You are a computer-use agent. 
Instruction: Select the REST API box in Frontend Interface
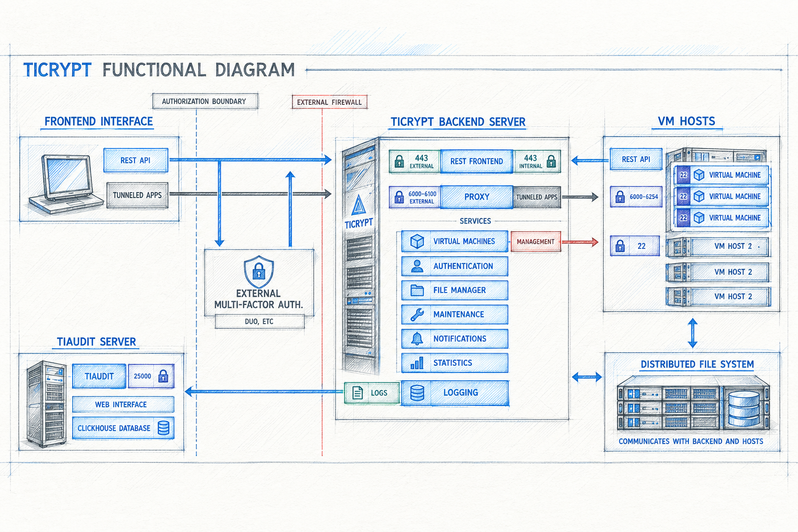pyautogui.click(x=136, y=161)
